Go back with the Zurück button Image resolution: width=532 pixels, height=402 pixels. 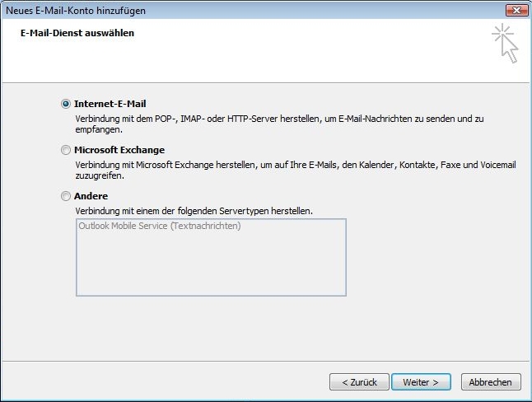[359, 382]
